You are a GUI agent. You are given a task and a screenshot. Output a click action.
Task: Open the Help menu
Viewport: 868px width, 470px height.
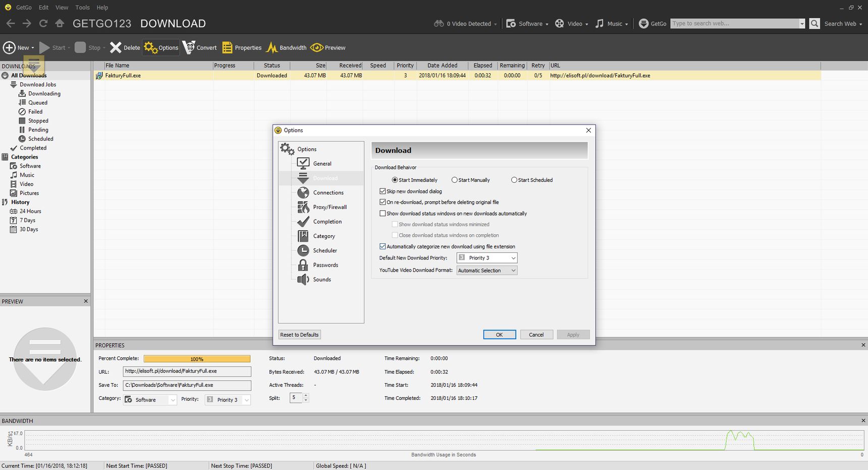102,8
